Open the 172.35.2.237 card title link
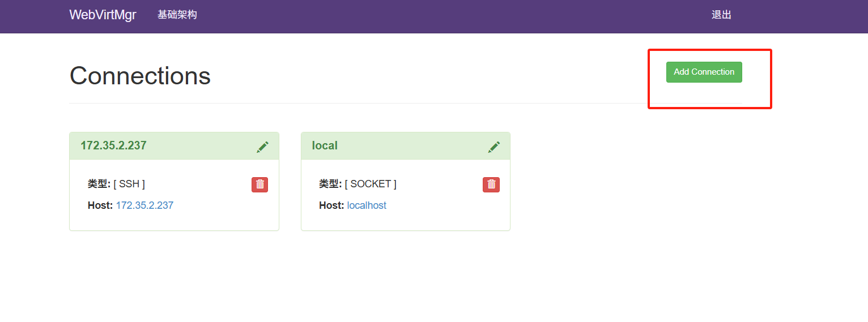The width and height of the screenshot is (868, 322). tap(113, 145)
